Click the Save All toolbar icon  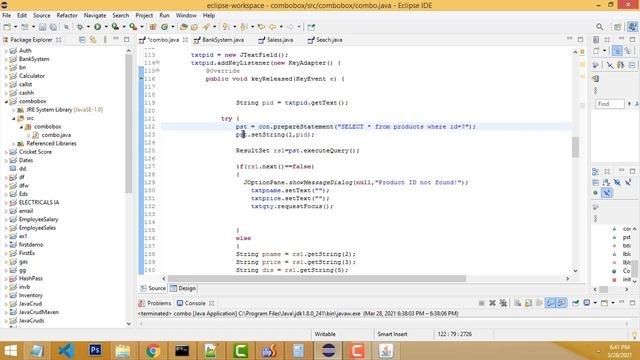point(53,27)
